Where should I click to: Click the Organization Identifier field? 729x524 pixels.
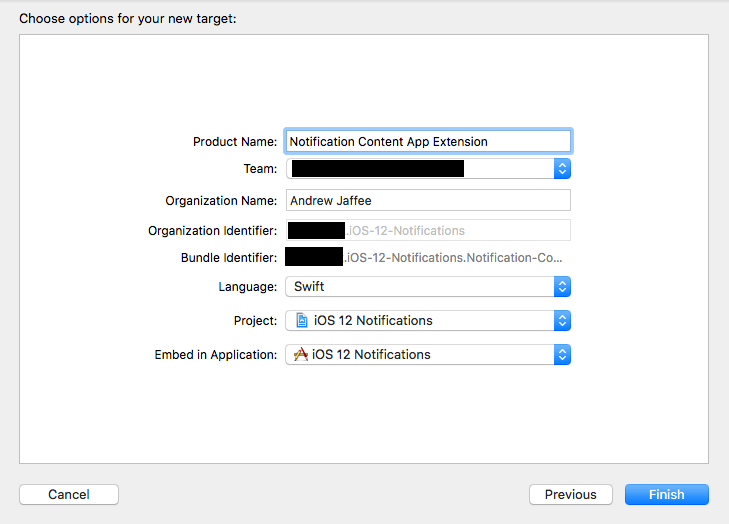[x=428, y=230]
